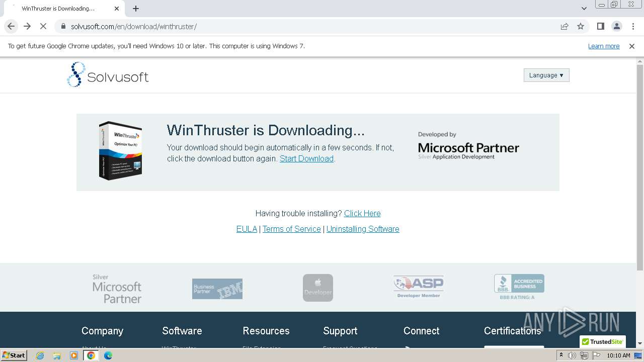Screen dimensions: 644x362
Task: Click the Support footer heading
Action: click(x=340, y=331)
